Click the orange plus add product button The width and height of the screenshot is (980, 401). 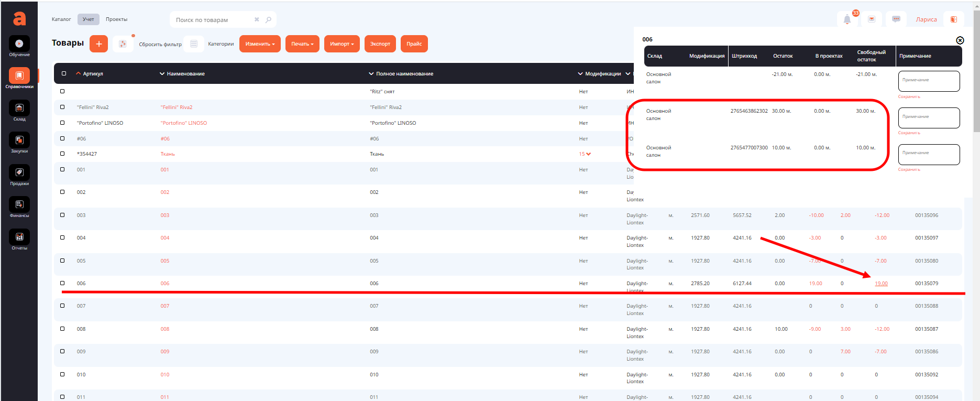coord(98,44)
